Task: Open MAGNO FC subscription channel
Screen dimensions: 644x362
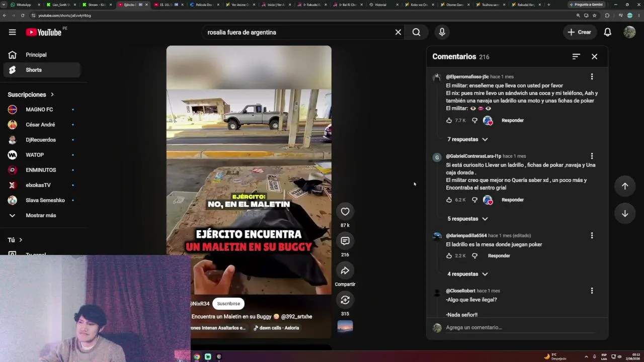Action: (x=42, y=110)
